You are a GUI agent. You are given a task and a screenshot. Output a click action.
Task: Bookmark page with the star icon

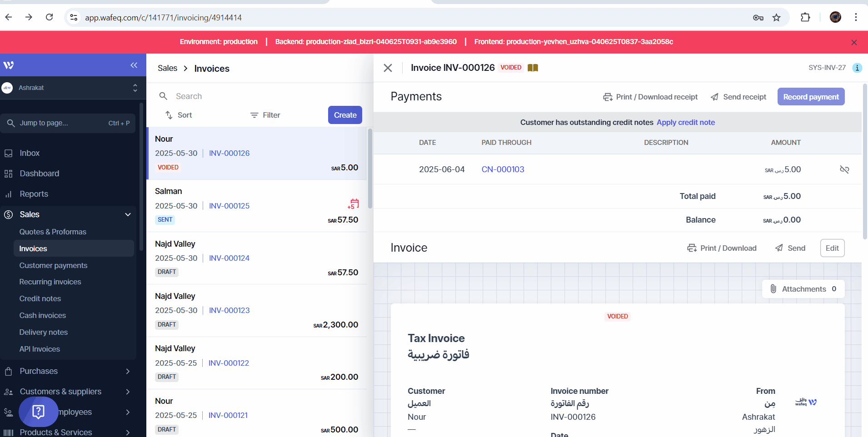776,18
